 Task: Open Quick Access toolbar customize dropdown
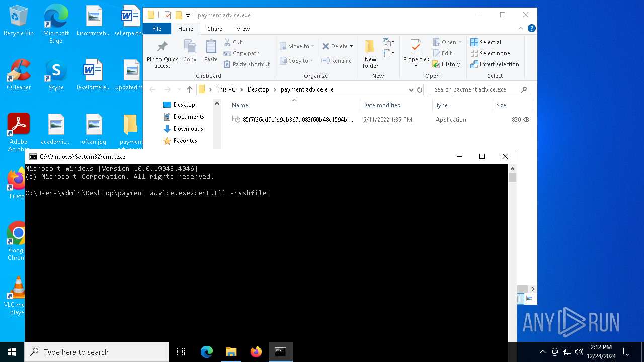coord(188,15)
